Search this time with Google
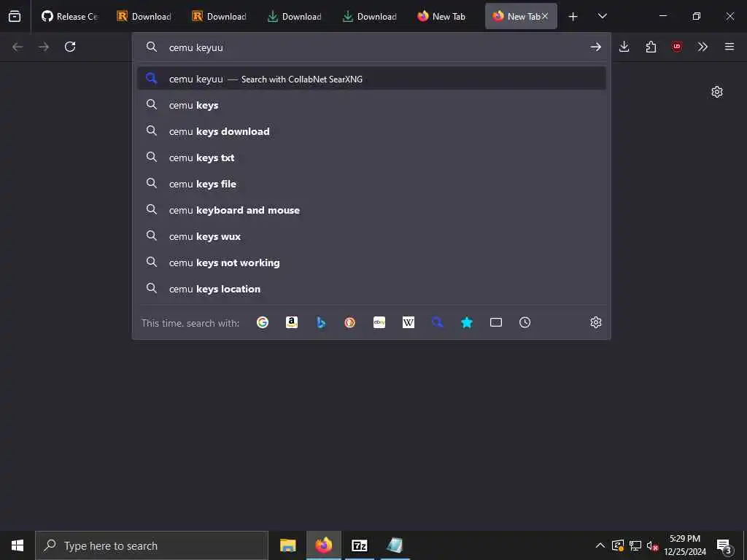 (263, 322)
